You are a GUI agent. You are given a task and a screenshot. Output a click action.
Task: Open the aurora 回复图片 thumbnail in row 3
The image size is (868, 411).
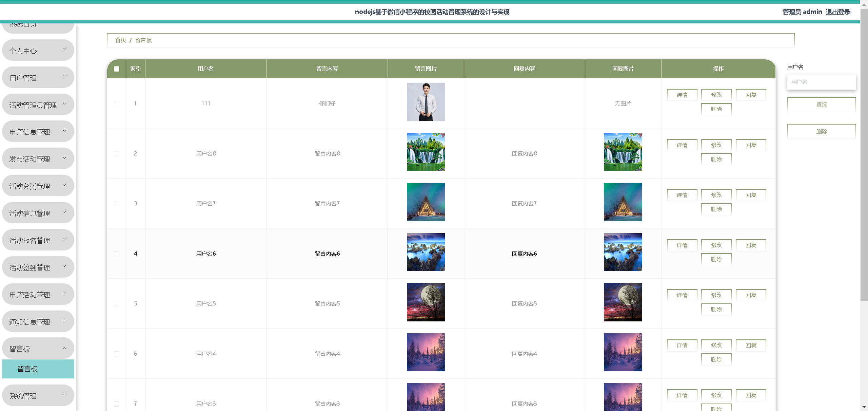(623, 202)
